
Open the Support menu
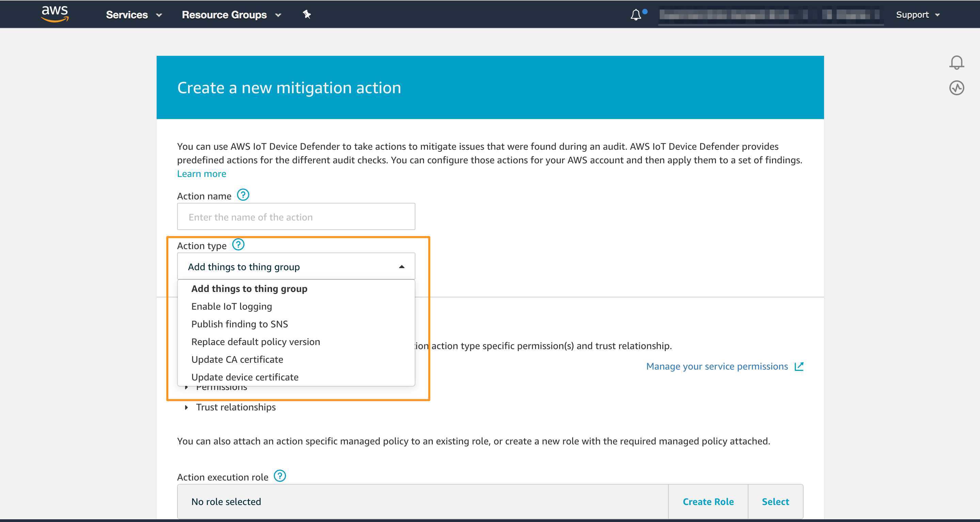coord(918,15)
